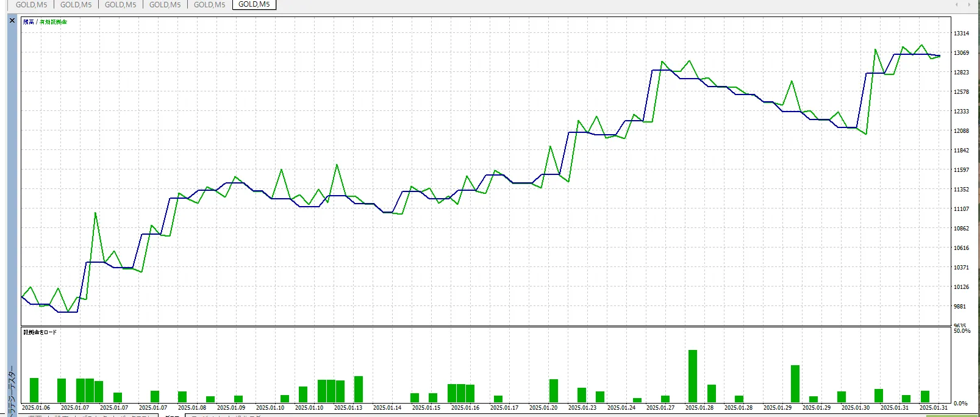Click the 0.0% margin load label
Image resolution: width=980 pixels, height=417 pixels.
960,404
